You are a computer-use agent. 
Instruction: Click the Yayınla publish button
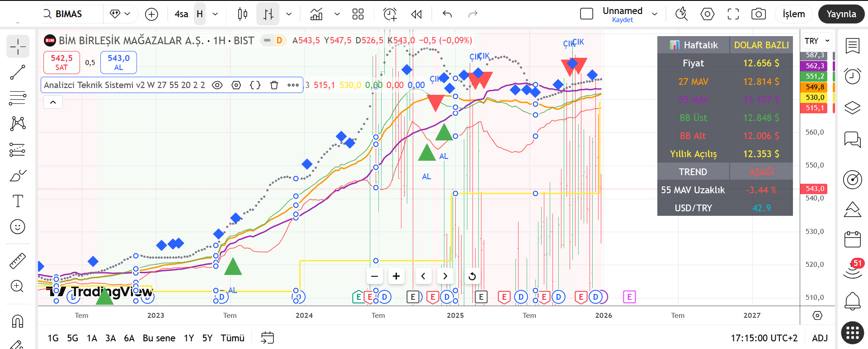tap(841, 14)
